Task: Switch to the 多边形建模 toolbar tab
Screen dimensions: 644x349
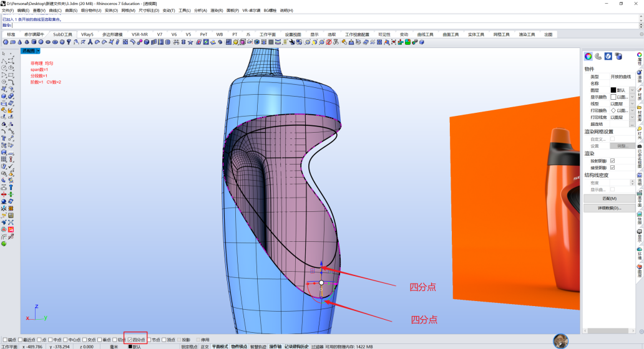Action: click(112, 34)
